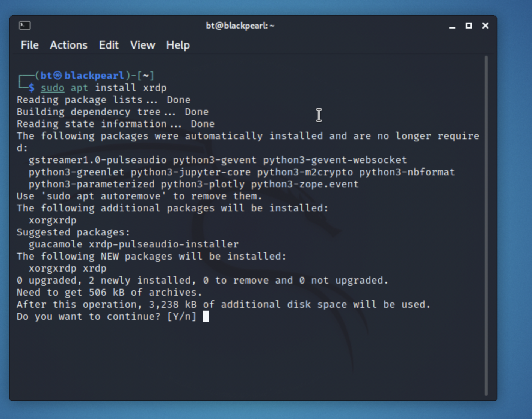
Task: Click the python3-plotly package name
Action: coord(203,184)
